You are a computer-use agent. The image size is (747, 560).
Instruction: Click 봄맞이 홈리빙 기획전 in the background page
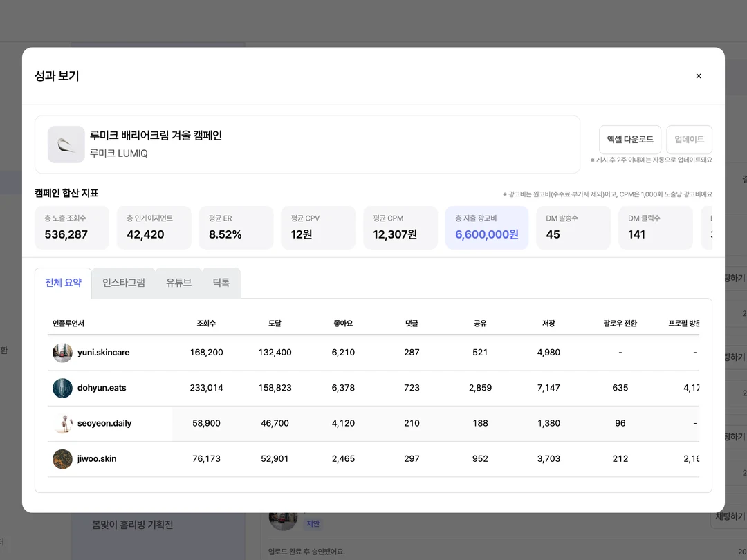point(132,525)
